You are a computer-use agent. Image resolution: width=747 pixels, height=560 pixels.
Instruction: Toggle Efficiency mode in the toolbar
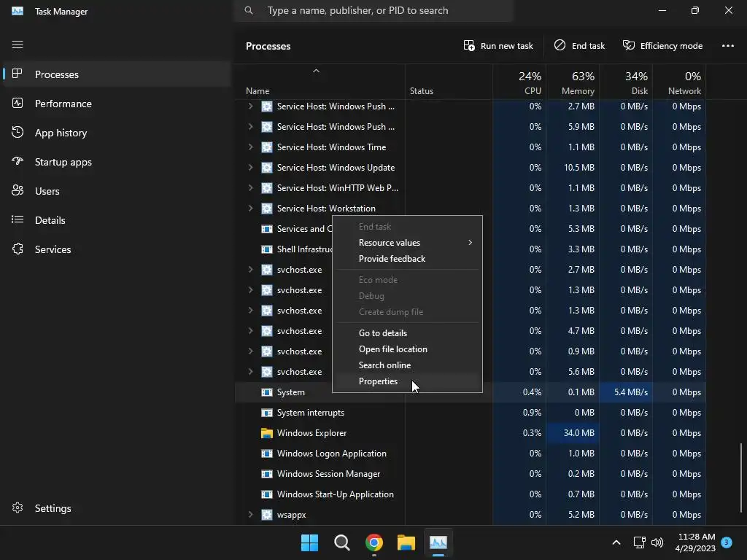click(662, 46)
